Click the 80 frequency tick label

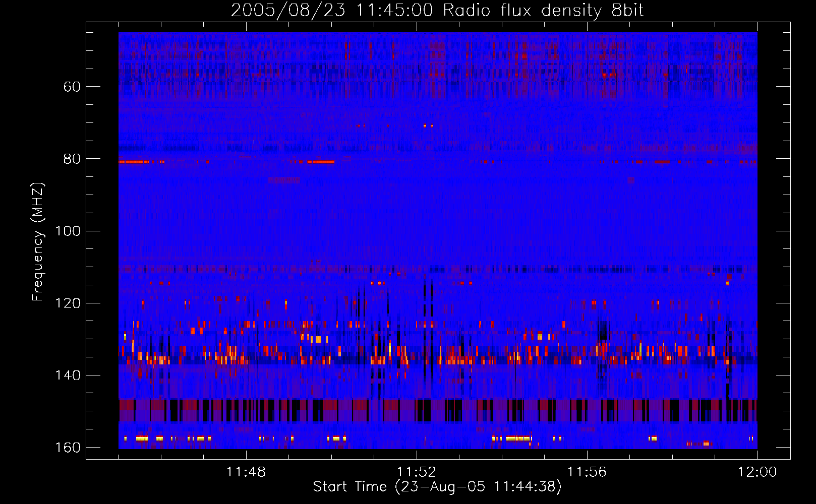[x=72, y=159]
